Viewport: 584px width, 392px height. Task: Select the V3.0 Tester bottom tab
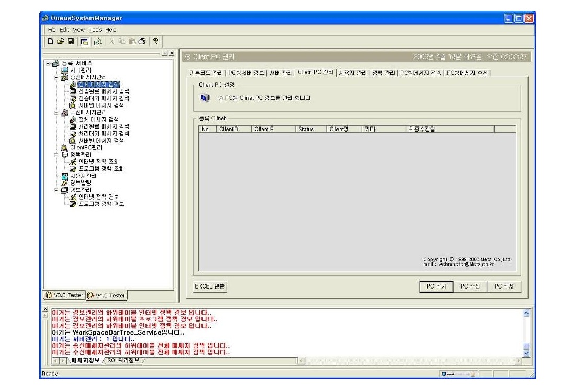point(64,295)
